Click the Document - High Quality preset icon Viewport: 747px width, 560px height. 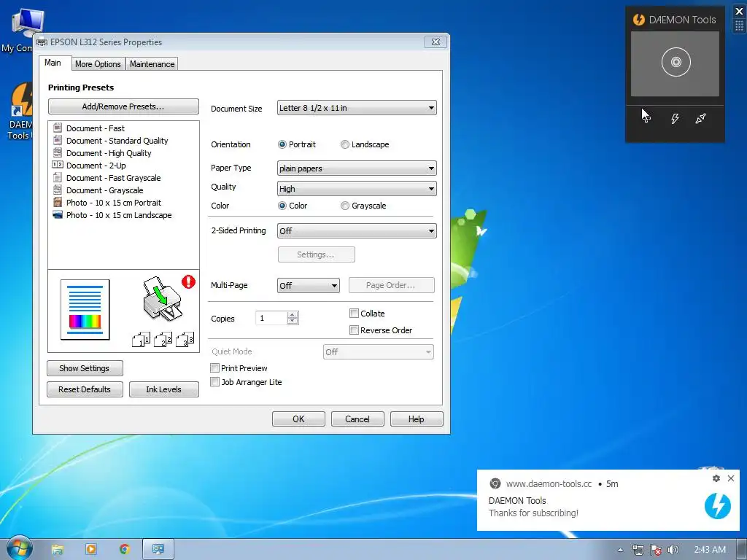coord(57,152)
